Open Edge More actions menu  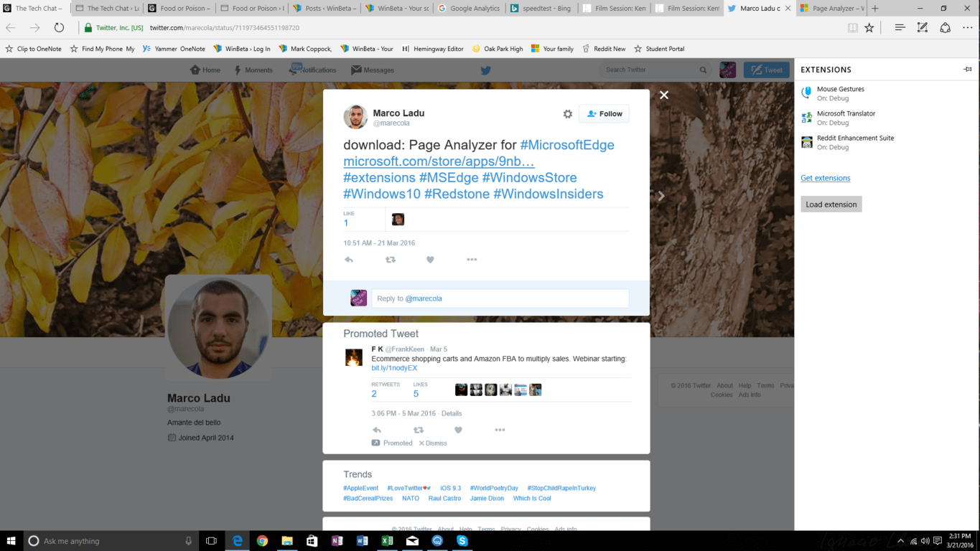pos(967,27)
